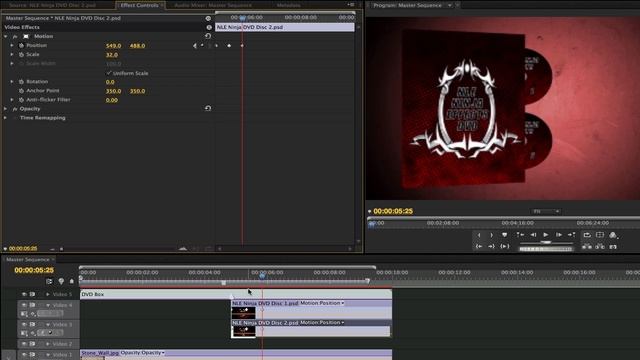Hide the Video 5 track output
The width and height of the screenshot is (640, 360).
(x=24, y=294)
